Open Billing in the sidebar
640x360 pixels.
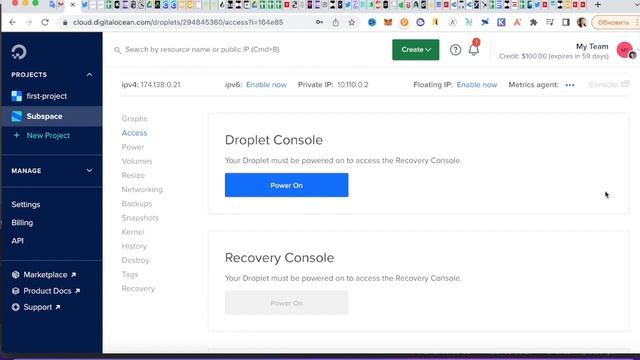pos(22,223)
